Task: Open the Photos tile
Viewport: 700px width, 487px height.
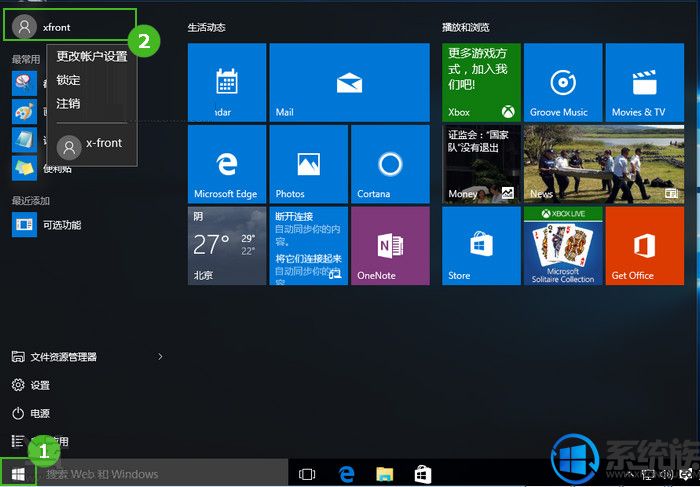Action: pyautogui.click(x=308, y=164)
